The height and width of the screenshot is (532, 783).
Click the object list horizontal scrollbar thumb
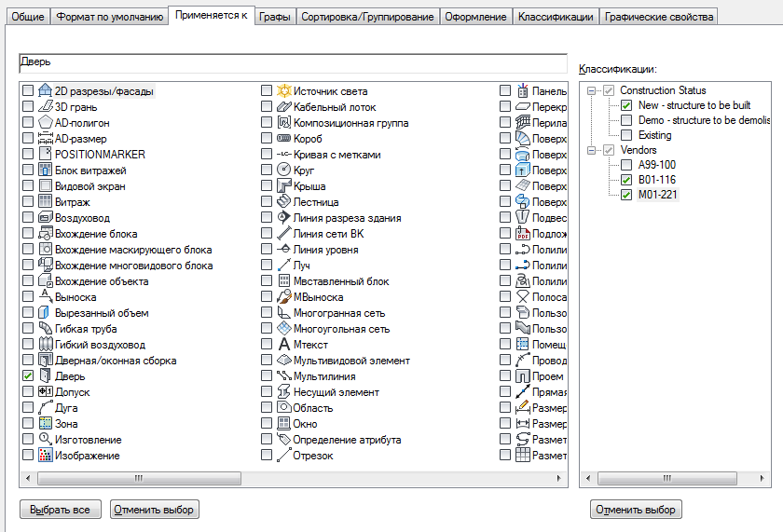(x=139, y=478)
